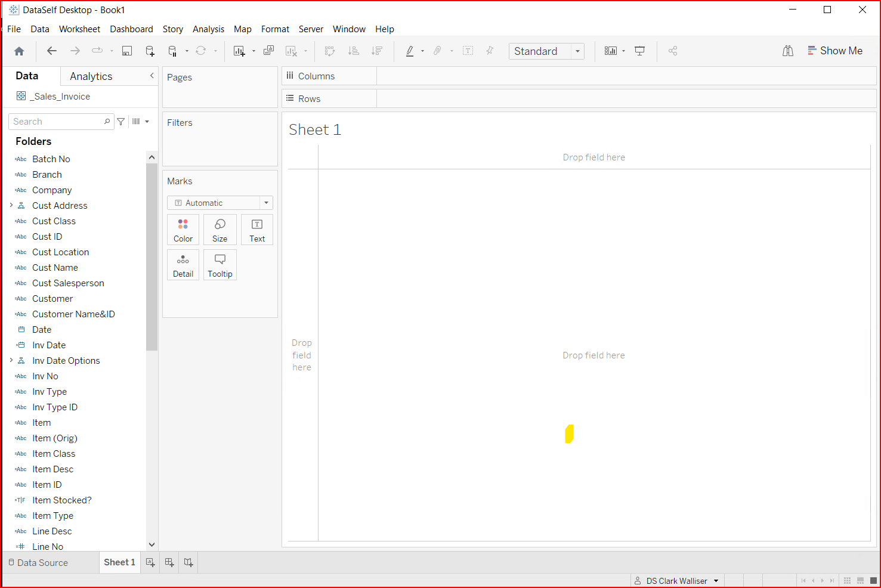Collapse the Data pane with the chevron

coord(152,76)
